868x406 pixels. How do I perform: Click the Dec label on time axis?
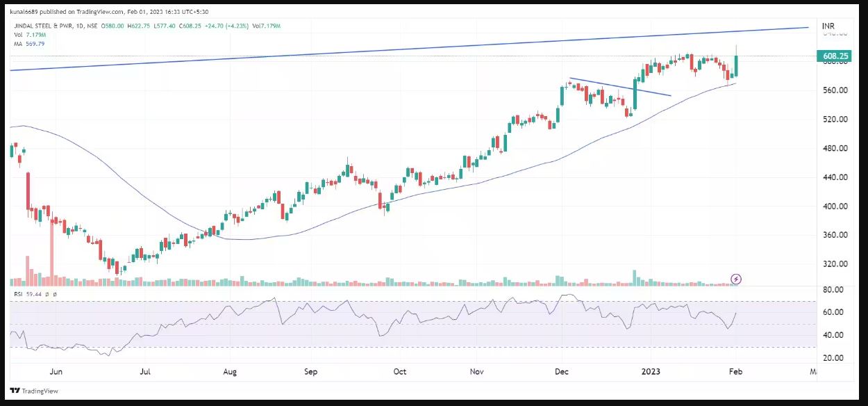coord(562,372)
